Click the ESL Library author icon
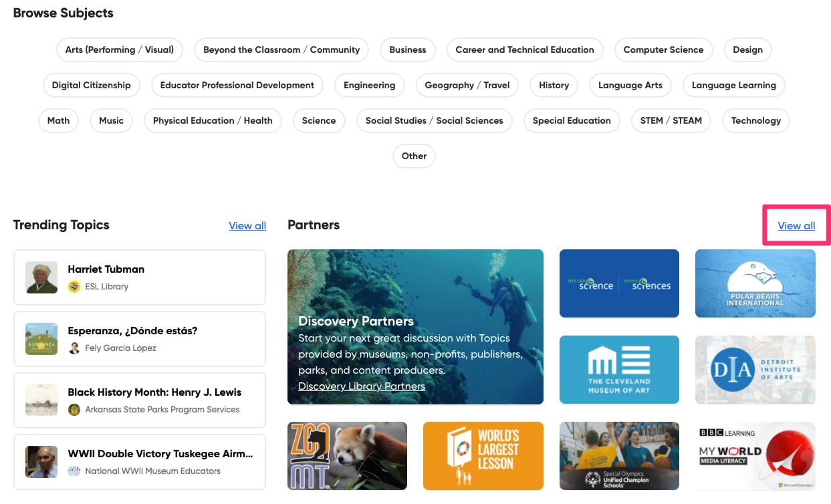The height and width of the screenshot is (504, 831). pyautogui.click(x=74, y=287)
